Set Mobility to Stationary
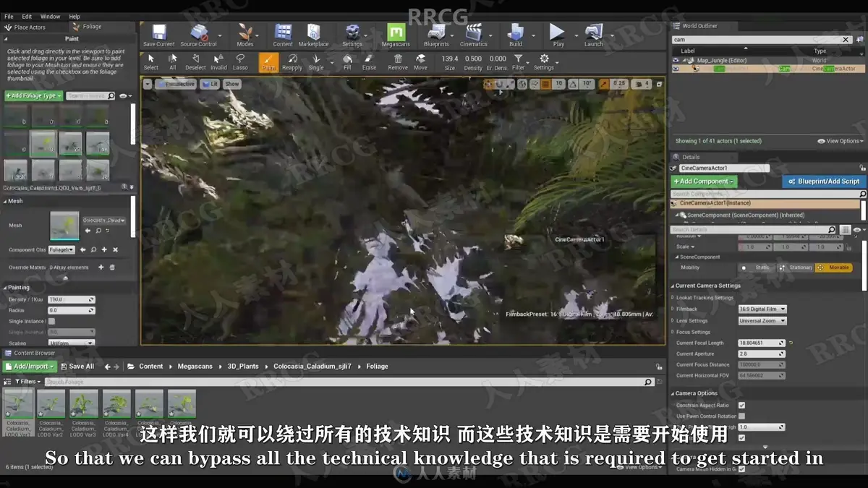Screen dimensions: 868x488 pos(794,267)
